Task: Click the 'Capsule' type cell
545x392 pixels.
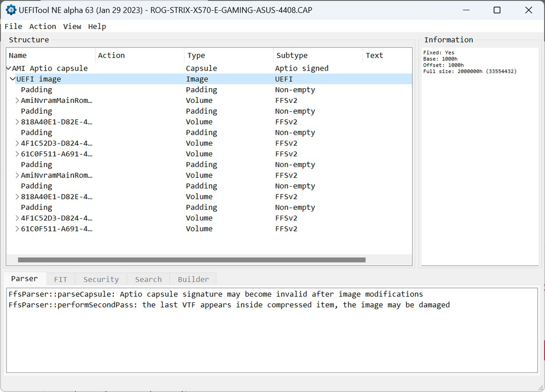Action: 201,69
